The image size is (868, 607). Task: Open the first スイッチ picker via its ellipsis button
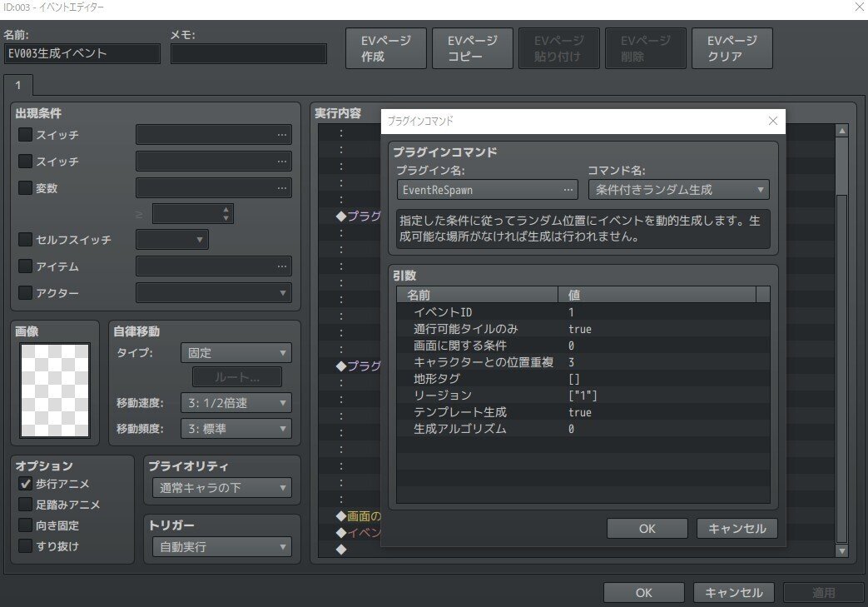[x=284, y=135]
